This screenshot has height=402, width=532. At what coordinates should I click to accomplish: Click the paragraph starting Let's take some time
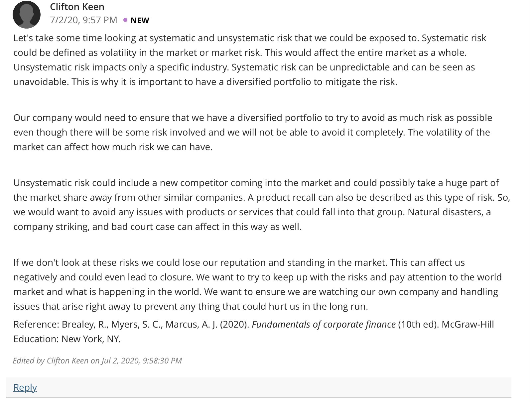click(250, 60)
